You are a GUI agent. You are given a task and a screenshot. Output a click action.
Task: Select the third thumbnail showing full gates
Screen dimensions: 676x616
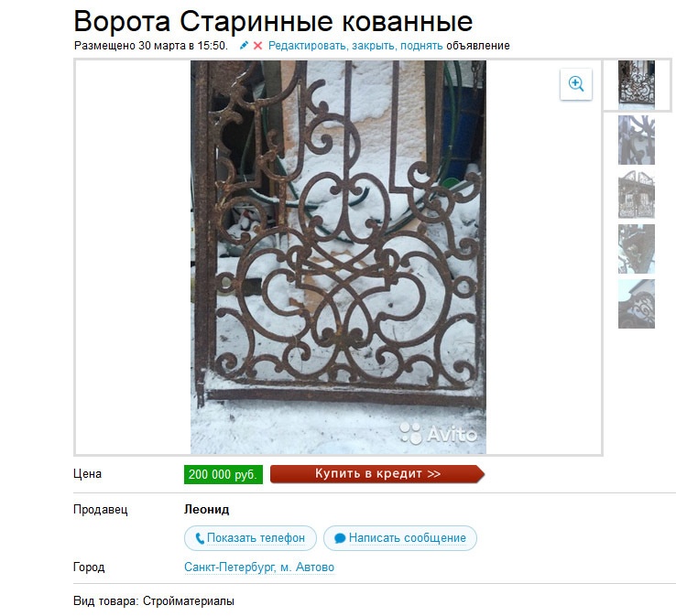(637, 195)
